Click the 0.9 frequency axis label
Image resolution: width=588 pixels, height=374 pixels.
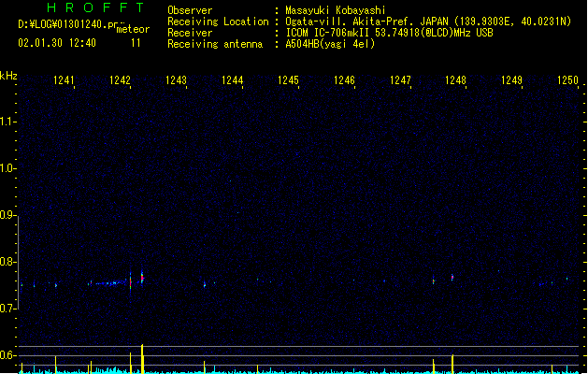click(x=7, y=215)
